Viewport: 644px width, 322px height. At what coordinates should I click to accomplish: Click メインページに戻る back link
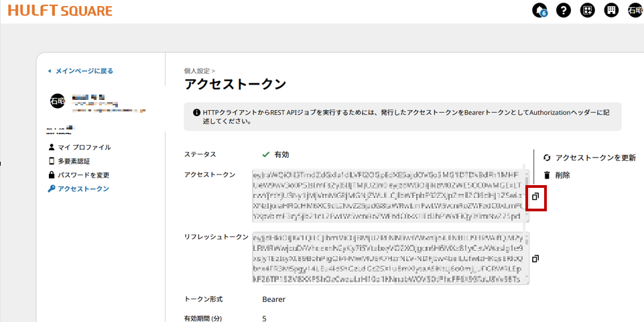click(x=84, y=70)
